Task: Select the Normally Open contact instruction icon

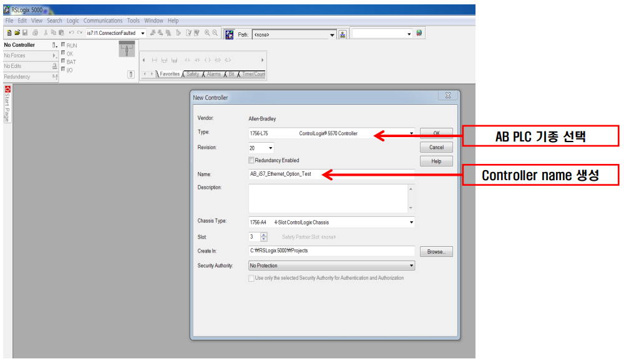Action: pyautogui.click(x=187, y=60)
